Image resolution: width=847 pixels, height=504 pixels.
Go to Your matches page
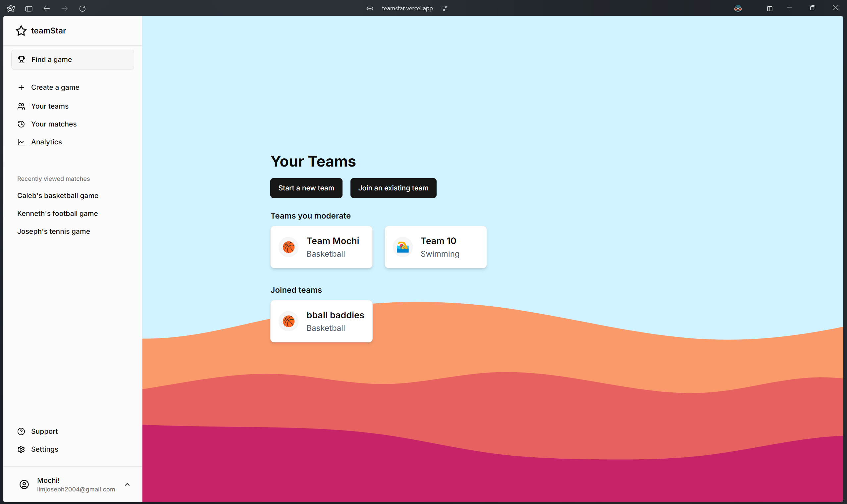click(x=54, y=124)
